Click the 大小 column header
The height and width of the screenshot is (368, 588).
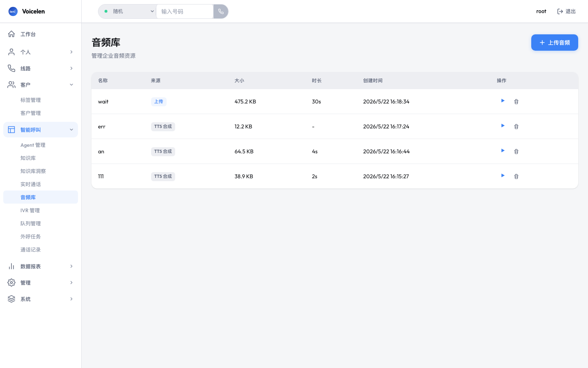point(239,81)
